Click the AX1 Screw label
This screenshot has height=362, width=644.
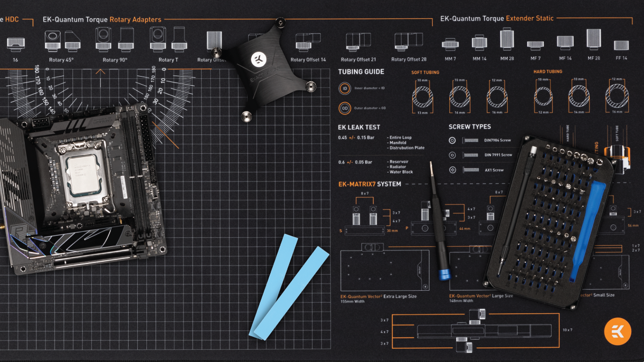(494, 170)
